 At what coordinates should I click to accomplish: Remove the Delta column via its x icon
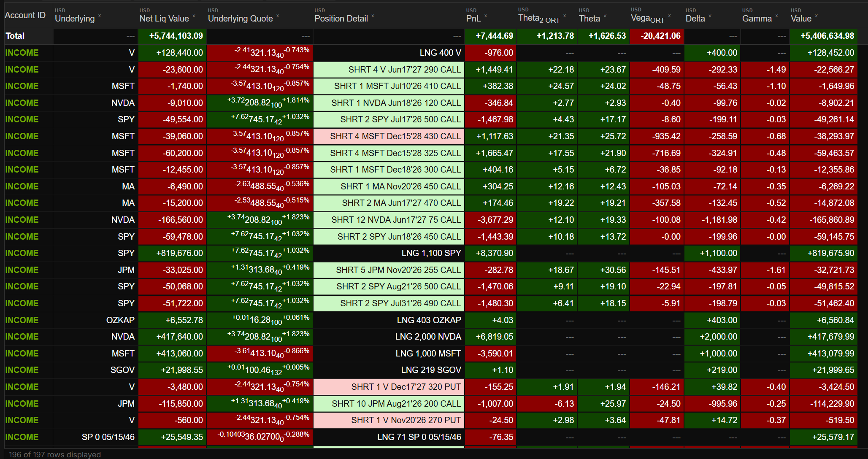coord(710,16)
